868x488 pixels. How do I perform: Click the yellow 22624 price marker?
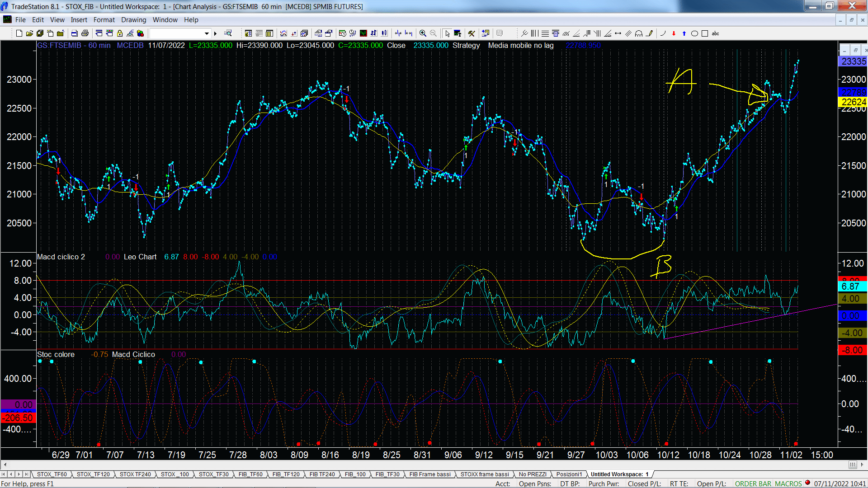(x=854, y=103)
